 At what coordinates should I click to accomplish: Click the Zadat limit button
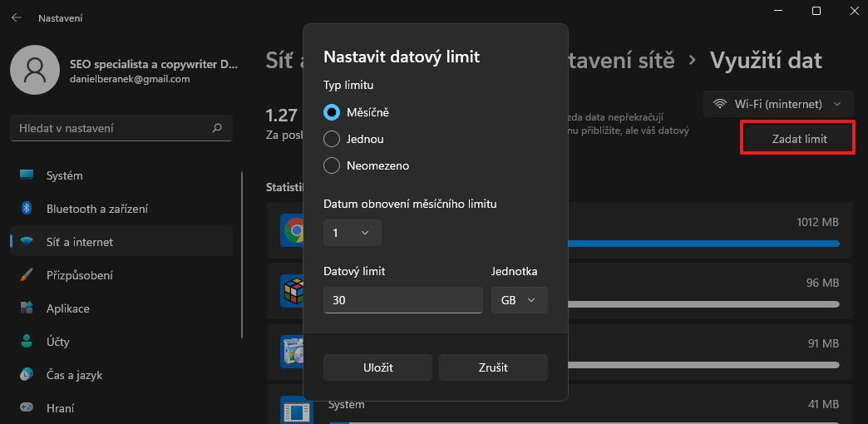point(799,139)
